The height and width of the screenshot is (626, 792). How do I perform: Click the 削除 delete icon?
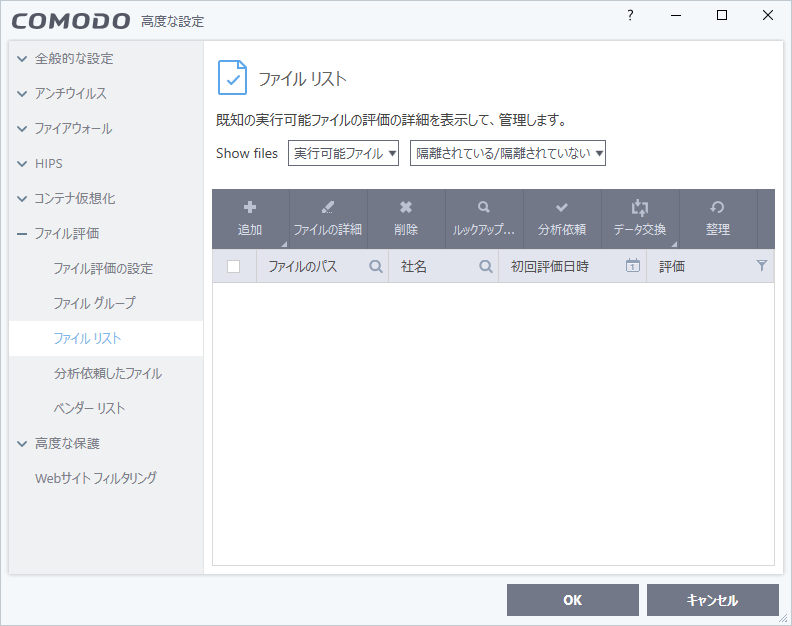[x=406, y=208]
